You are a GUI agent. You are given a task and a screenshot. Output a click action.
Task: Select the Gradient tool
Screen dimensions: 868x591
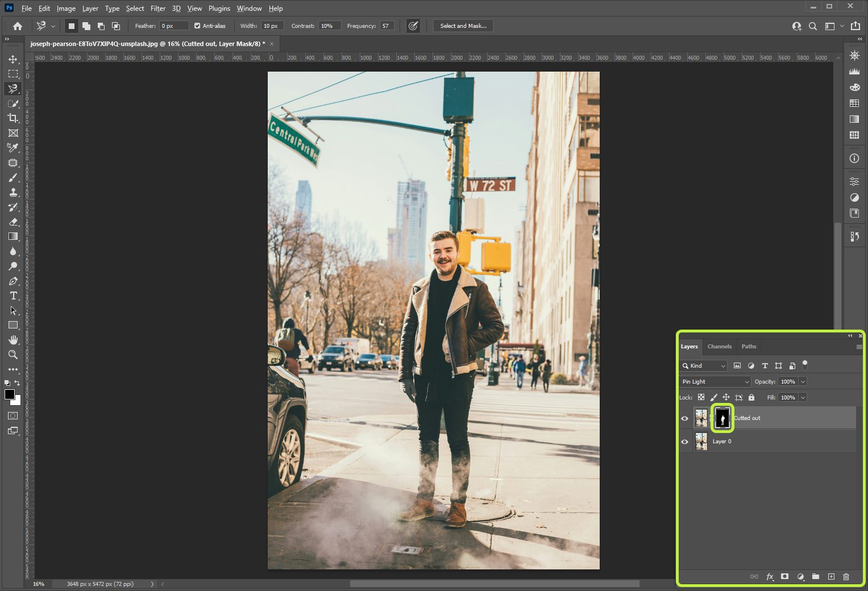[x=13, y=236]
